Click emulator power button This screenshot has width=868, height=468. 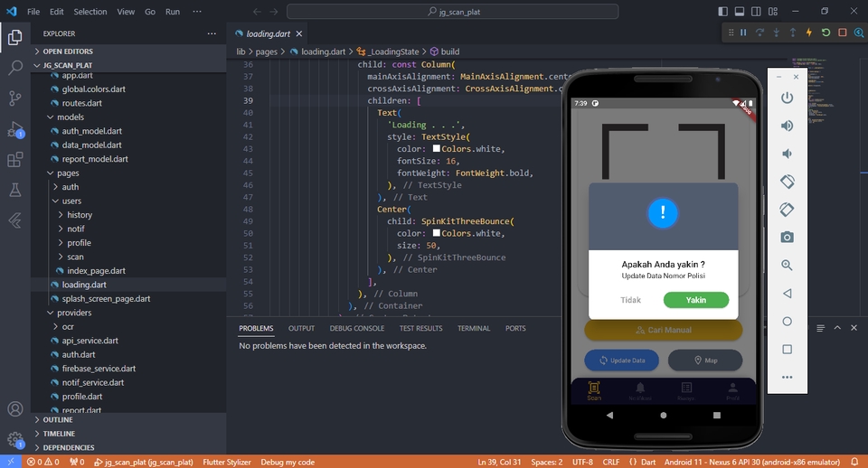[x=787, y=98]
